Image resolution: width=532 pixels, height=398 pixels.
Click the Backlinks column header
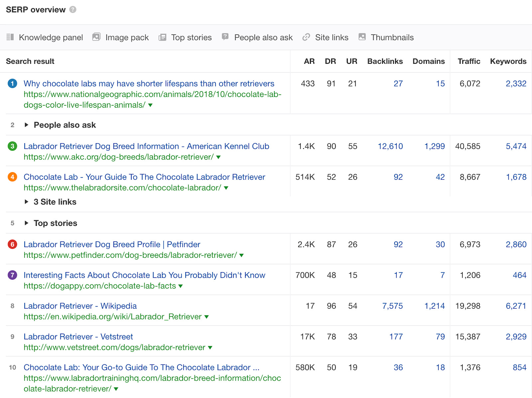[x=385, y=61]
